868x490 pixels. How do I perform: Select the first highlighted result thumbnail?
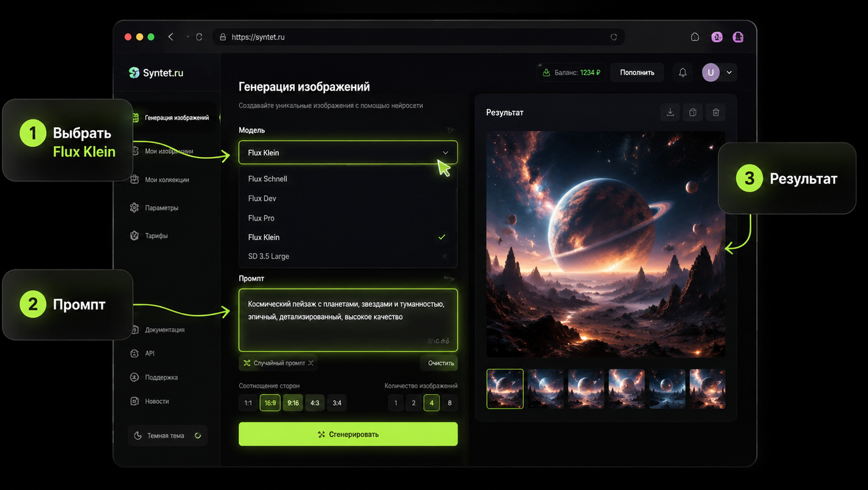[x=505, y=389]
